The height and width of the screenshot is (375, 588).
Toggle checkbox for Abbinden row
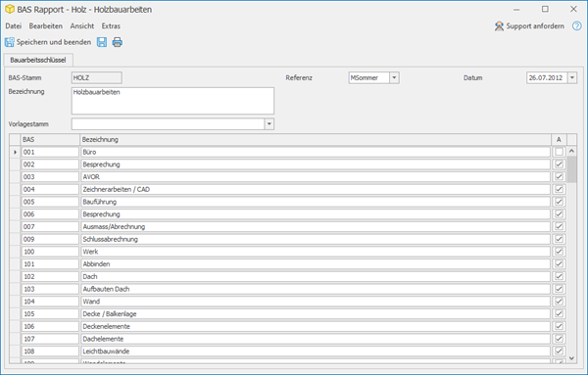coord(560,264)
